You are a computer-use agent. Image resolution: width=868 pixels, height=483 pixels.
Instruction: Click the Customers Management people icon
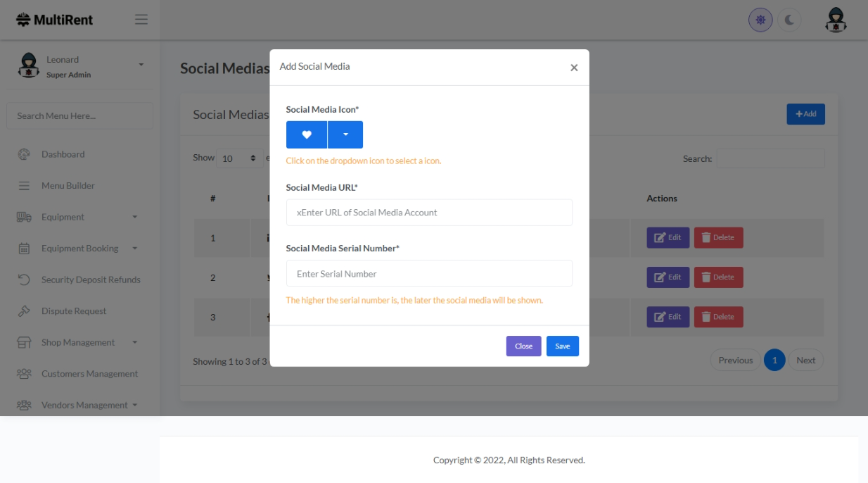pyautogui.click(x=24, y=374)
